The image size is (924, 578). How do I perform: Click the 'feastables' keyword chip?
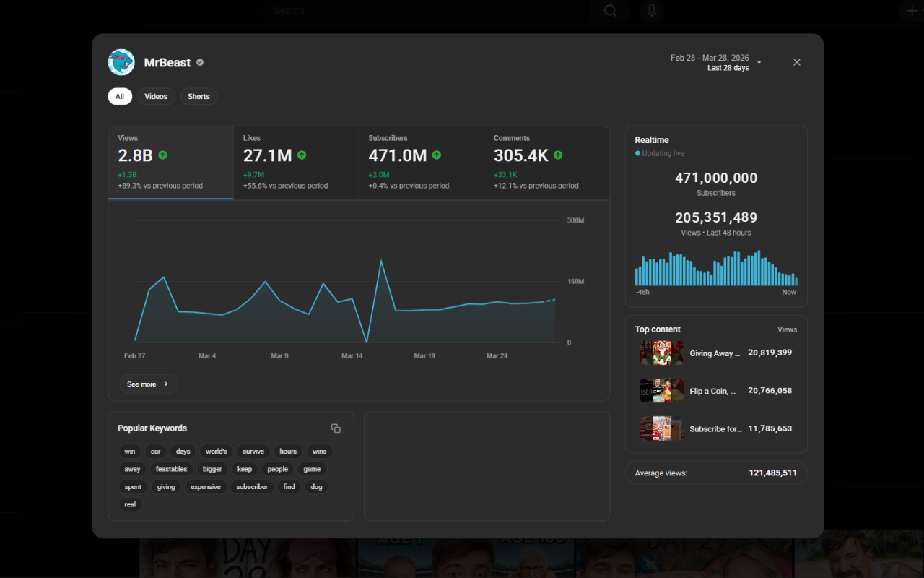tap(172, 469)
